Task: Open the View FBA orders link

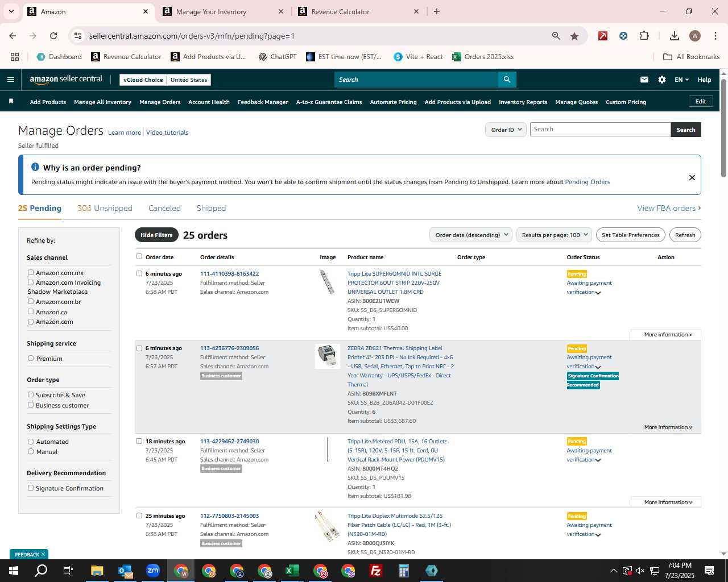Action: click(x=669, y=208)
